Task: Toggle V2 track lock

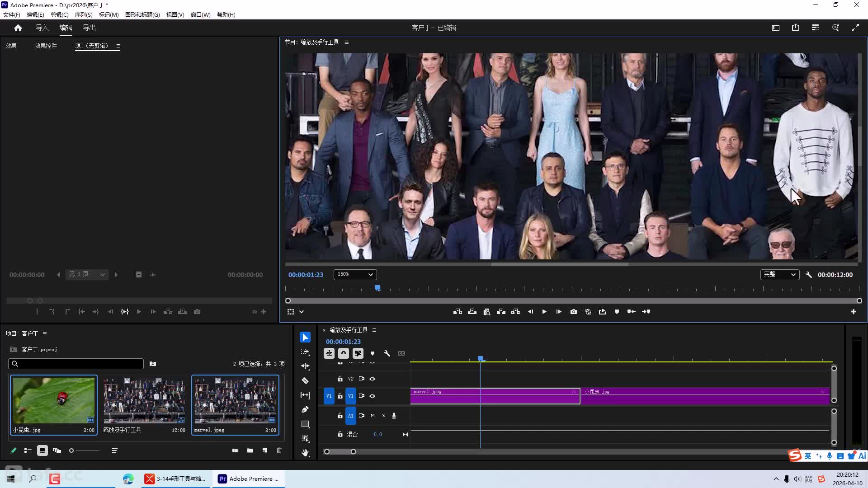Action: tap(340, 379)
